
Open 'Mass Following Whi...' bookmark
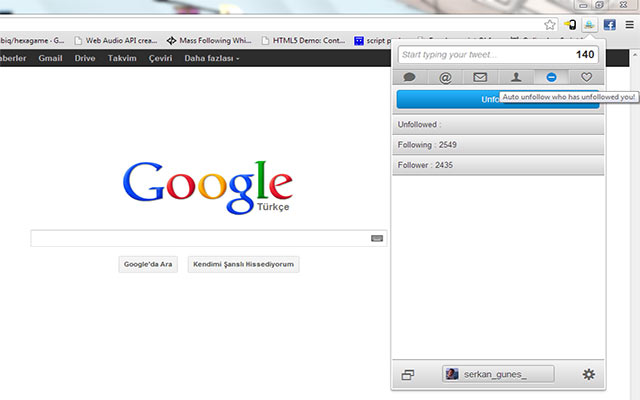point(209,40)
